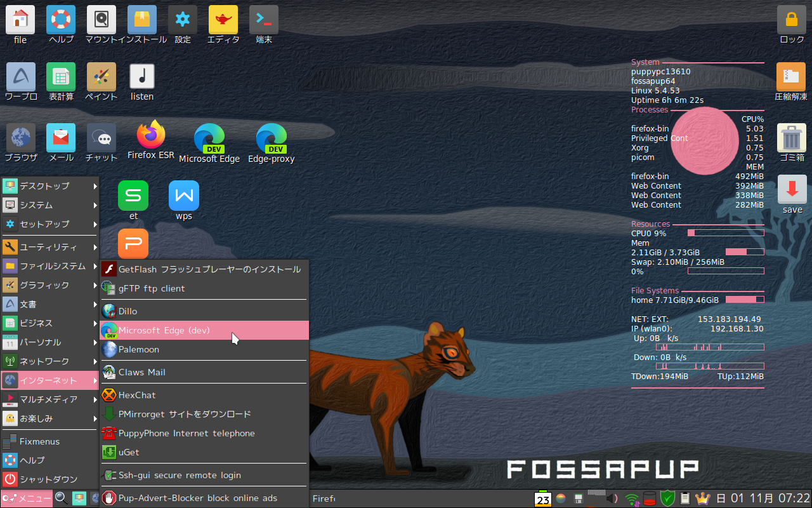Open the ペイント drawing application
Image resolution: width=812 pixels, height=508 pixels.
(101, 75)
